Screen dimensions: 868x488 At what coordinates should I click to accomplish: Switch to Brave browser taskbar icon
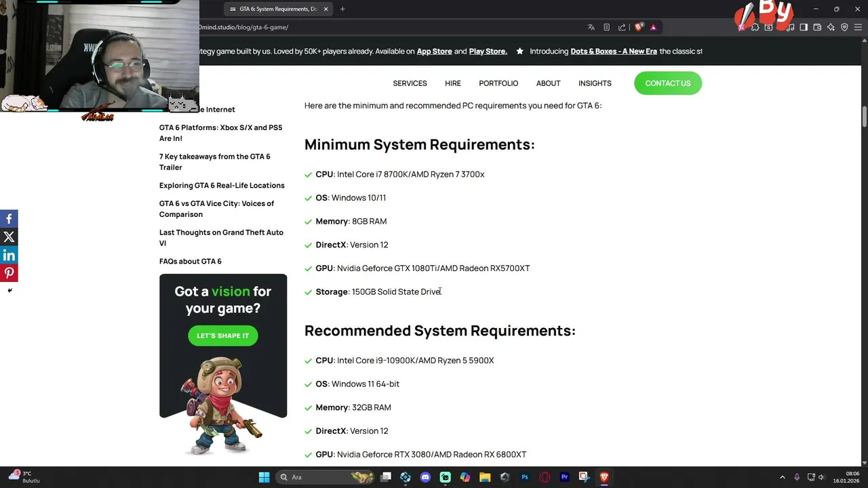(x=604, y=477)
